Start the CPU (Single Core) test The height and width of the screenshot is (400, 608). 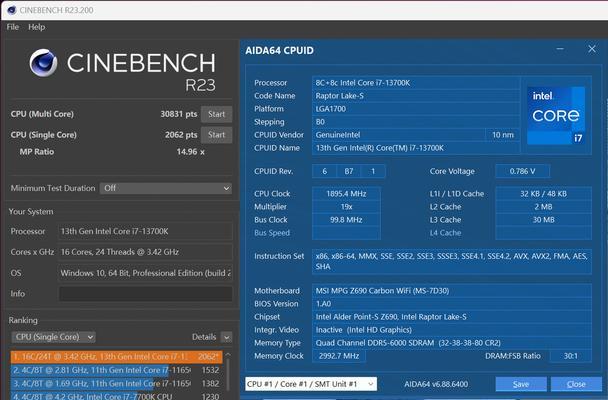point(216,135)
